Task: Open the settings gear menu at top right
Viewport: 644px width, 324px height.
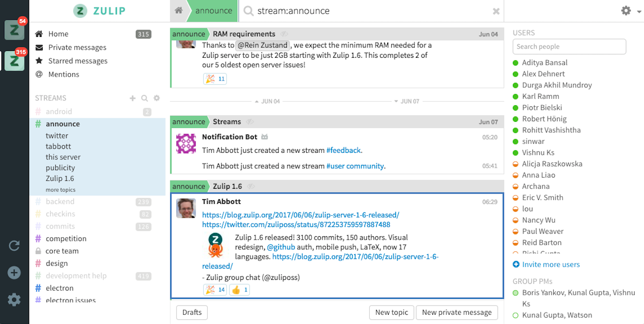Action: 630,11
